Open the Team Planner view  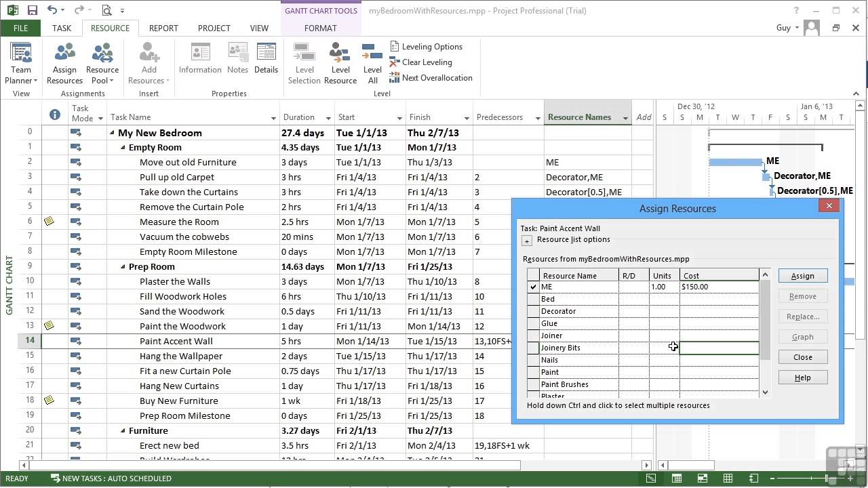[x=21, y=64]
